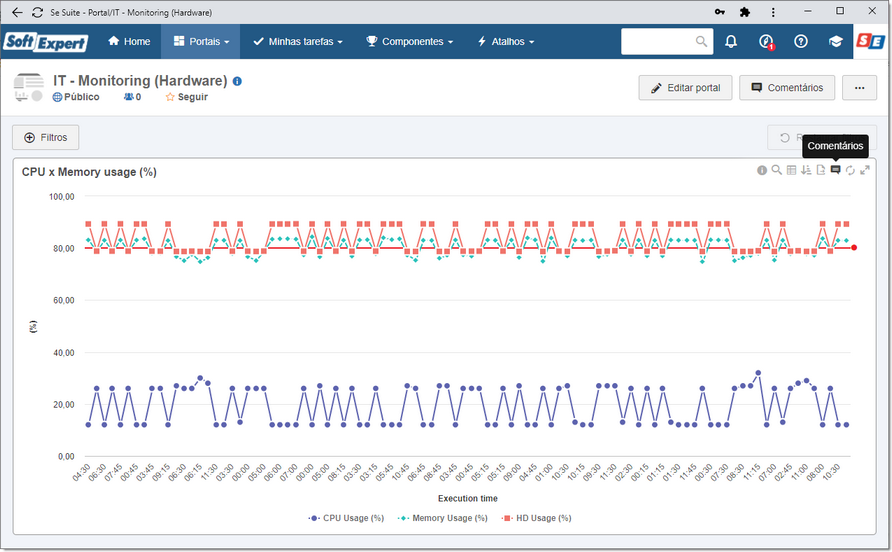Click the Comentários button in the portal header
The height and width of the screenshot is (552, 892).
(787, 88)
